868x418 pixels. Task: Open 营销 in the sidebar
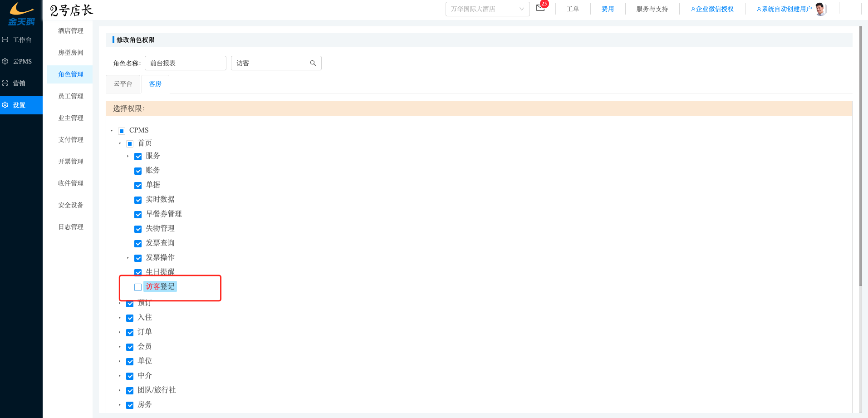click(x=21, y=83)
